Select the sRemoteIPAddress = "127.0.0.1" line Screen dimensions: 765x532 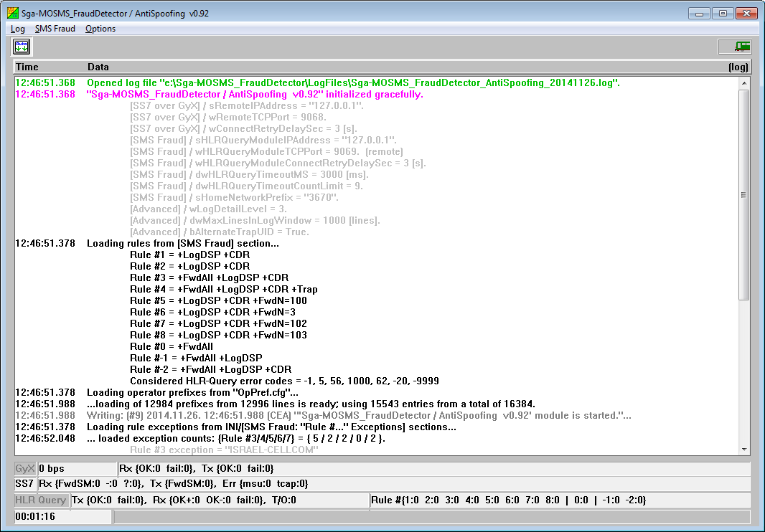click(246, 106)
